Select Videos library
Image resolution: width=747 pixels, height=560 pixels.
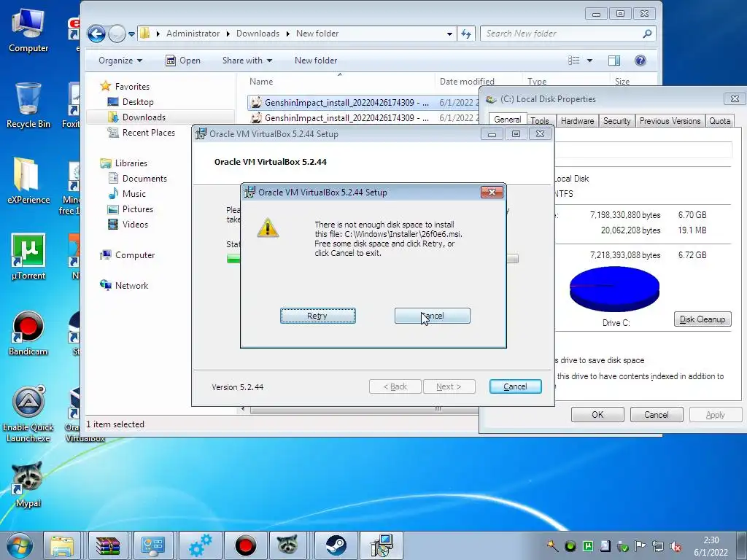click(x=135, y=225)
